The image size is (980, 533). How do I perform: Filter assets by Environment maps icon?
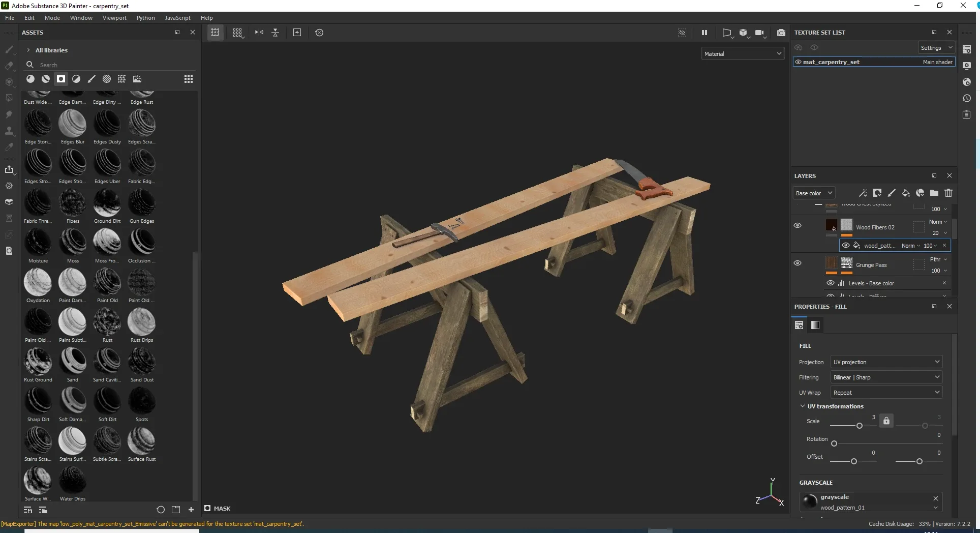point(137,79)
